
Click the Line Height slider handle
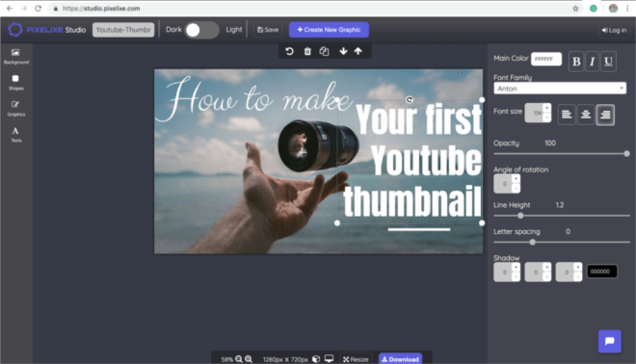(x=520, y=216)
